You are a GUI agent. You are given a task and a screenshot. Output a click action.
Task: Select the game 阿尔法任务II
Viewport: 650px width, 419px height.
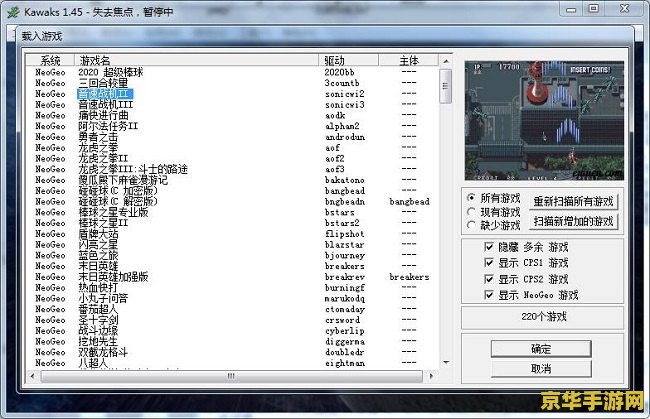point(108,126)
